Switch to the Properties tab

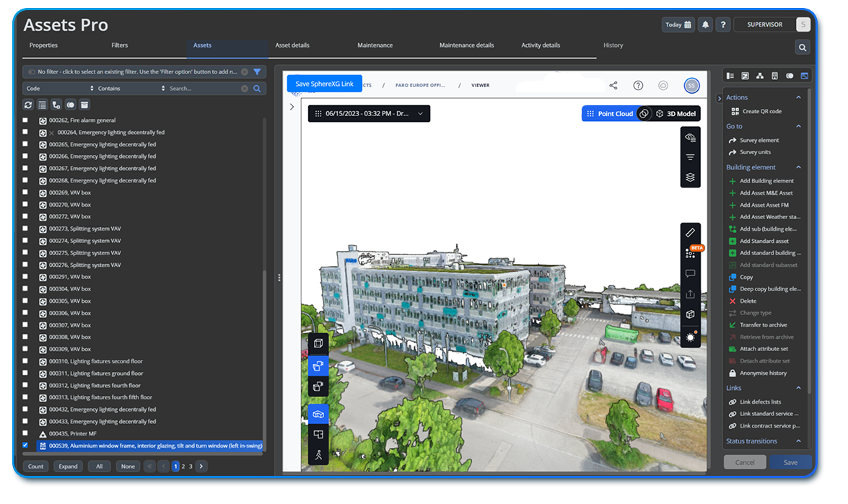(43, 45)
